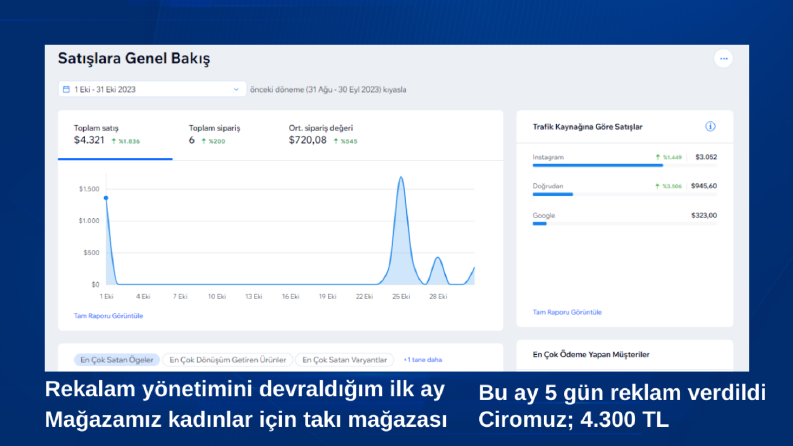The width and height of the screenshot is (793, 446).
Task: Open the three-dot more options menu
Action: 723,59
